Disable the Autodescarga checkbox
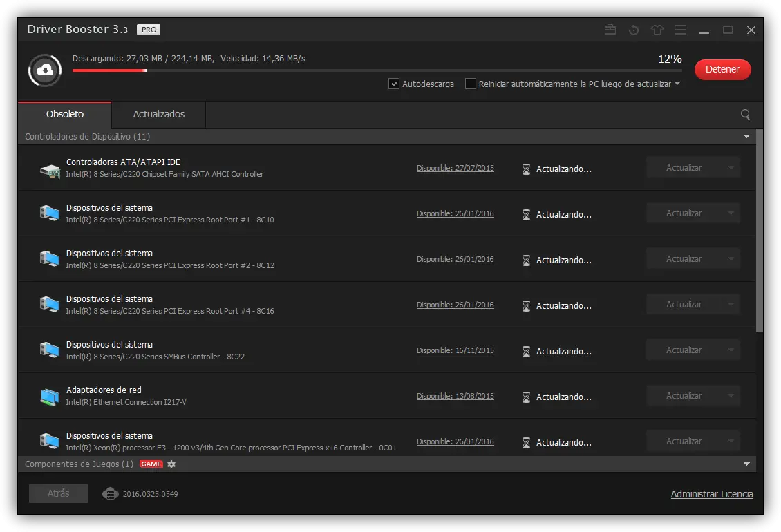781x532 pixels. pyautogui.click(x=394, y=84)
